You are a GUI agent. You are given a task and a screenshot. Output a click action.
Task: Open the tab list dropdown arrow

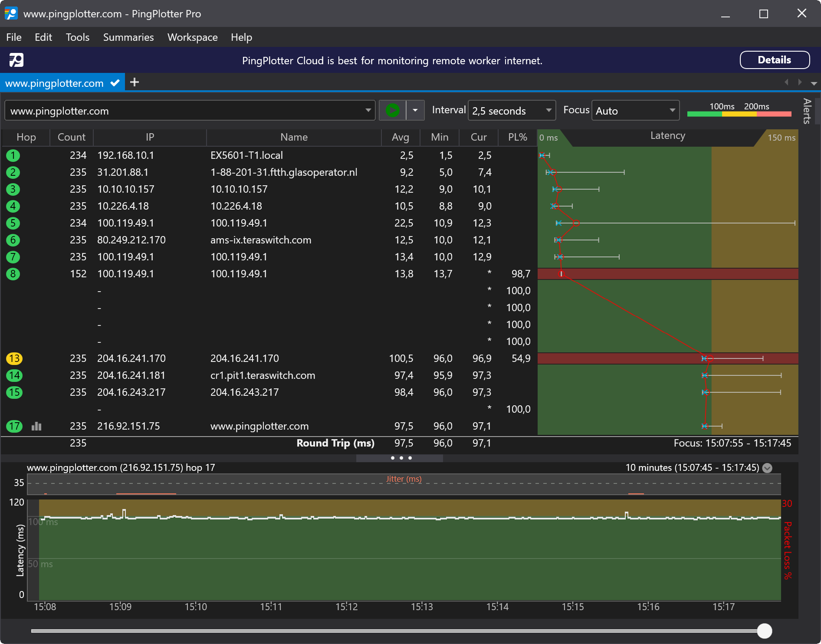[814, 83]
